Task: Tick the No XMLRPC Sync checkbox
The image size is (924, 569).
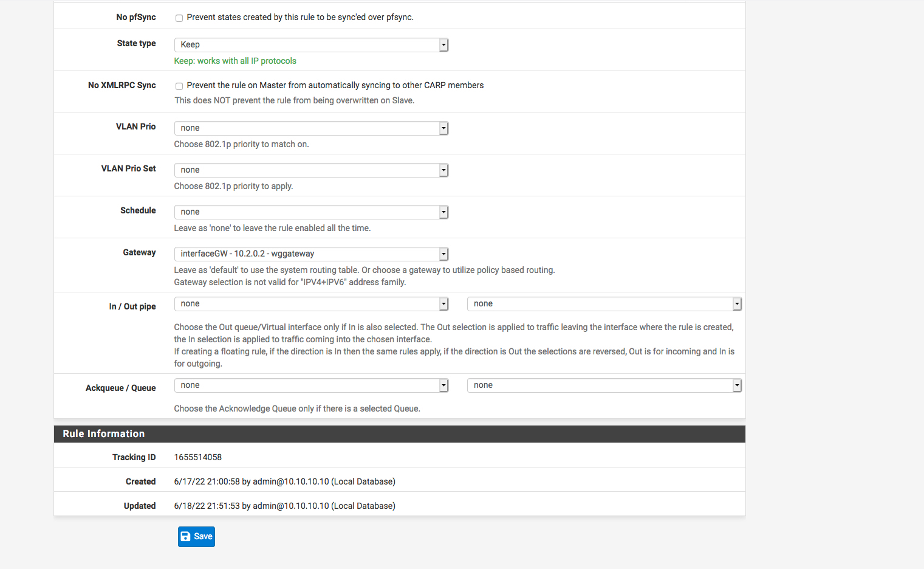Action: pos(179,86)
